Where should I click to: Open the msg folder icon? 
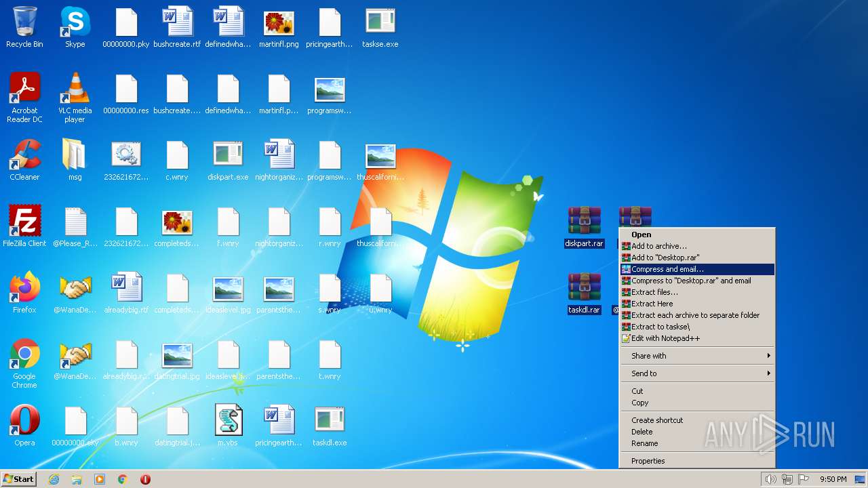click(75, 160)
